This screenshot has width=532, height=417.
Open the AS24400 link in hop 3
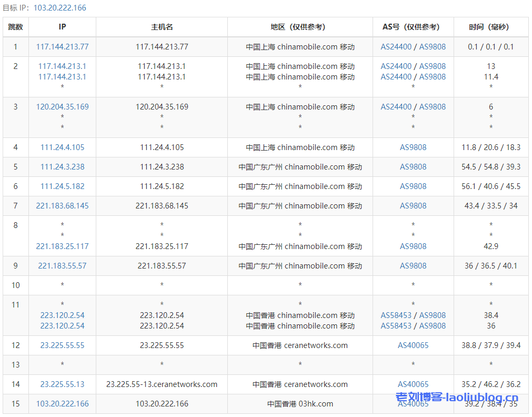396,107
